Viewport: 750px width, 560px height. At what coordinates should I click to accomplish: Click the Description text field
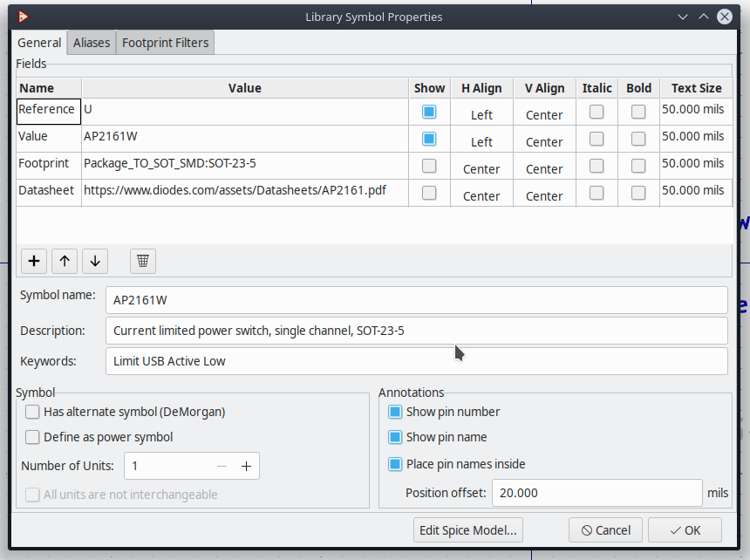click(416, 331)
